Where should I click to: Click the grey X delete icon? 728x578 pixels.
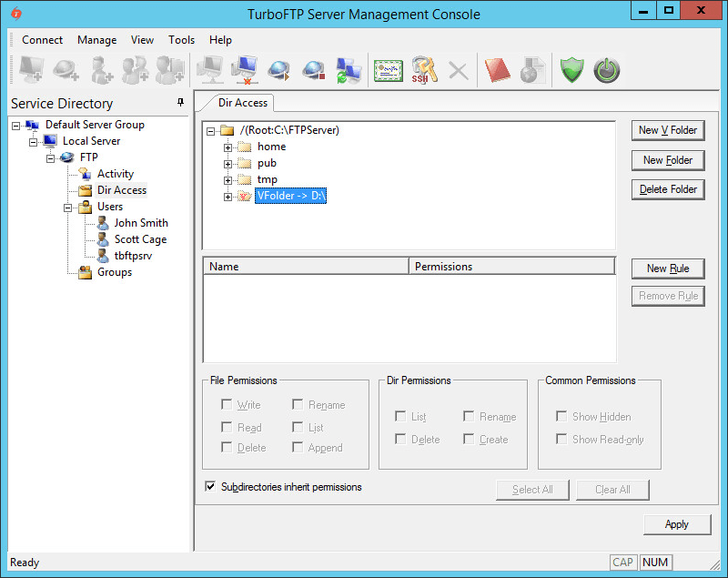(459, 71)
